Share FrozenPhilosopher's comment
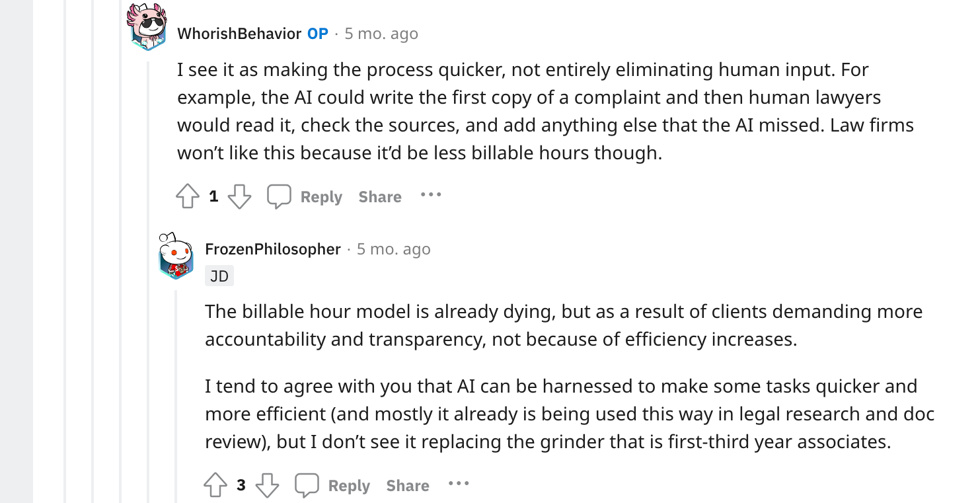Screen dimensions: 980x503 [408, 486]
